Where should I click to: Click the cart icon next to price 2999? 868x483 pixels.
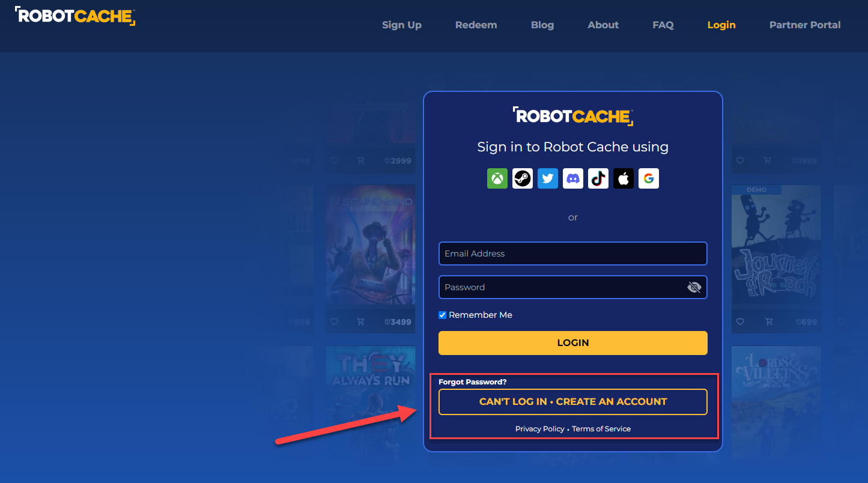[360, 160]
